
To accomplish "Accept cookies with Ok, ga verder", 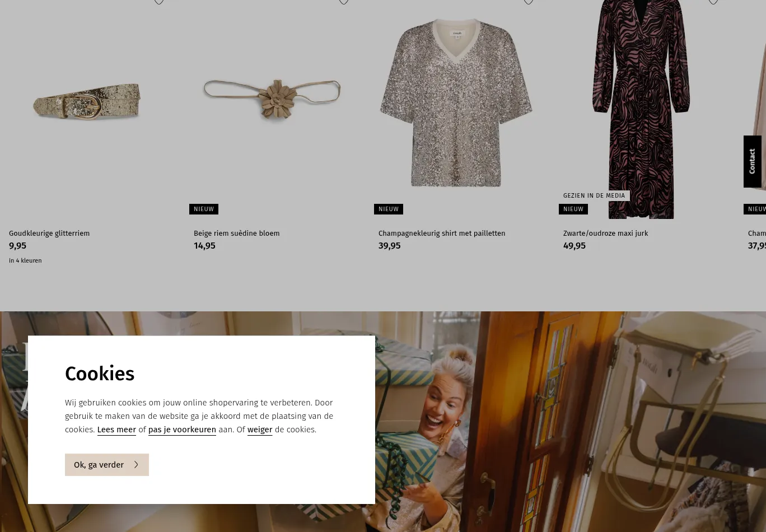I will [x=107, y=465].
